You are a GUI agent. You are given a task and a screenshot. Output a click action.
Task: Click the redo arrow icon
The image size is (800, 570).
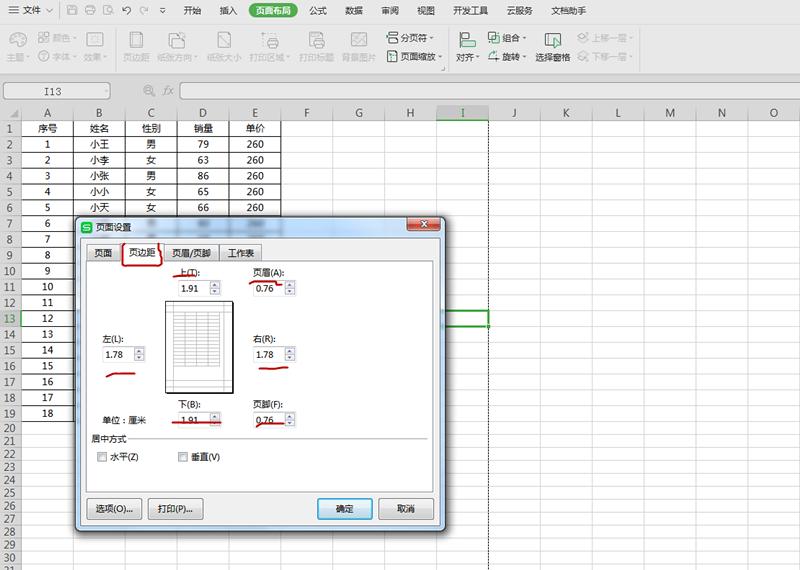144,10
